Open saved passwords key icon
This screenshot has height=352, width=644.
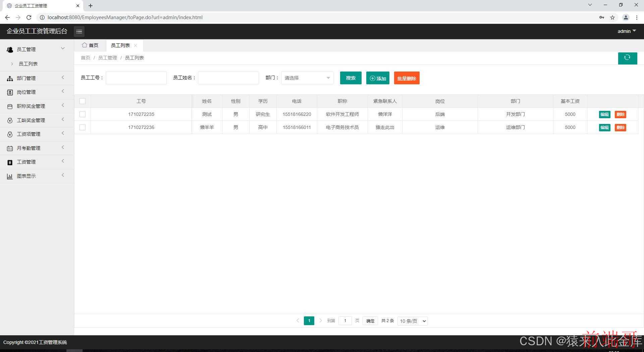(x=602, y=17)
